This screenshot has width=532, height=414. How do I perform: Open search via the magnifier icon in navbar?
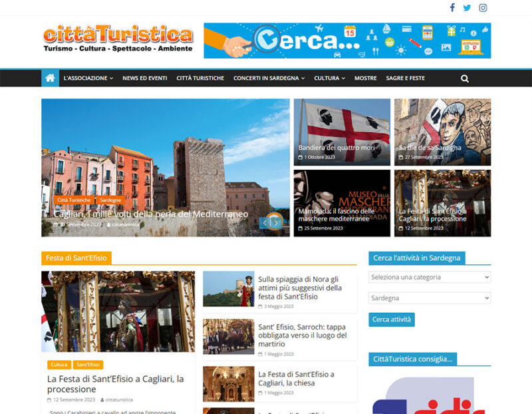click(465, 78)
